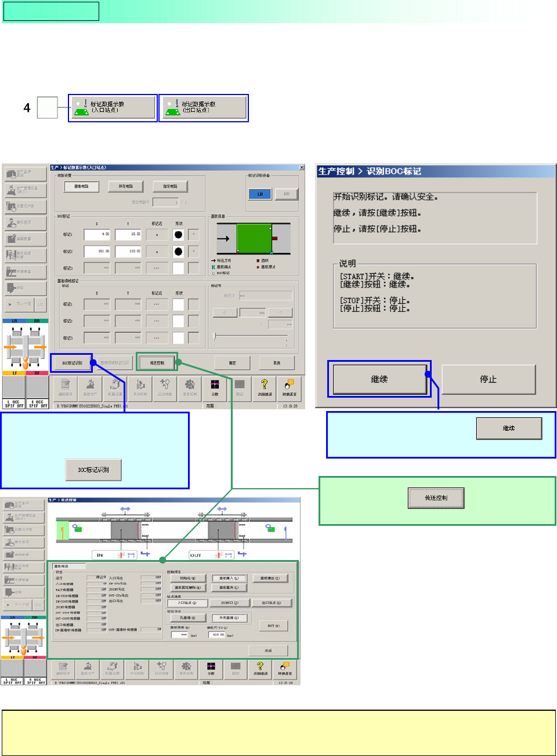Click 基板固定解除 control button
The image size is (557, 756).
(x=187, y=587)
